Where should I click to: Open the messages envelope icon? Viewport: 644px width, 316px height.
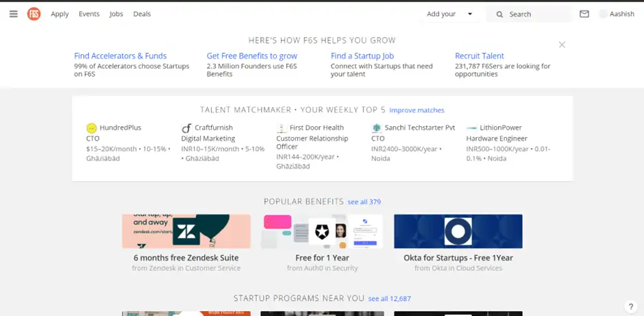pyautogui.click(x=584, y=14)
